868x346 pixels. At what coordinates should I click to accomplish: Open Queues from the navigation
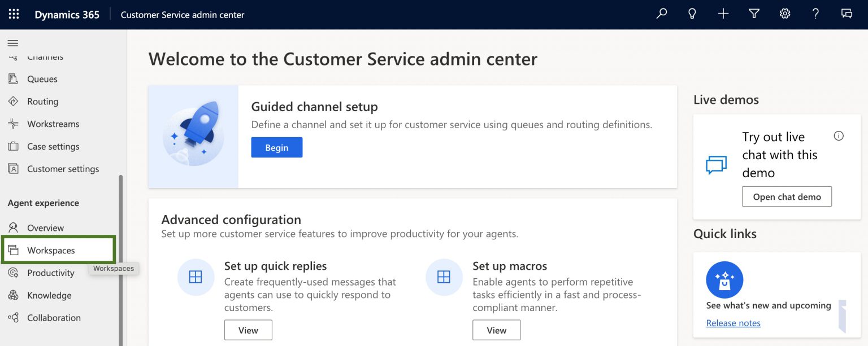coord(42,79)
